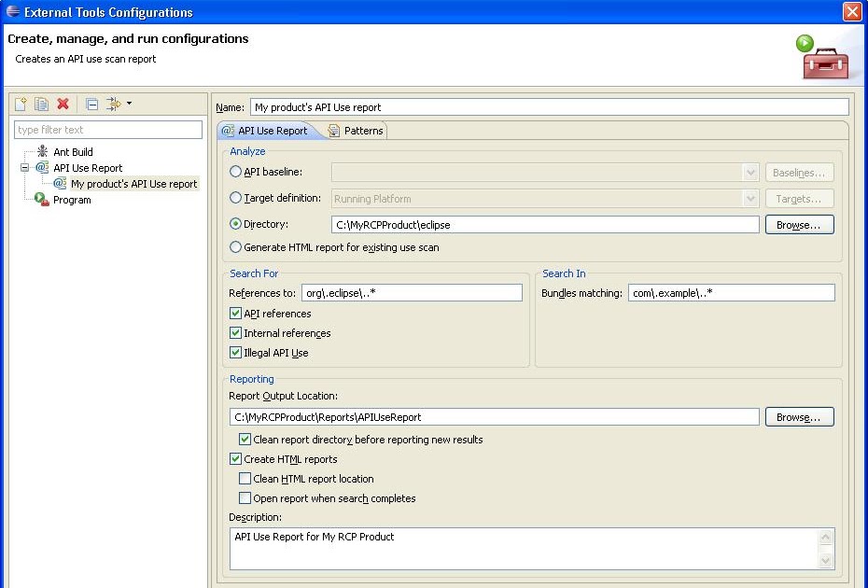Open the filter options dropdown arrow
868x588 pixels.
click(x=130, y=103)
